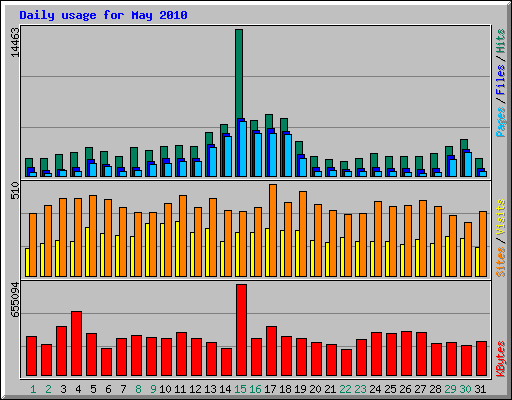The width and height of the screenshot is (512, 400).
Task: Click the 510 visits axis value
Action: point(15,190)
